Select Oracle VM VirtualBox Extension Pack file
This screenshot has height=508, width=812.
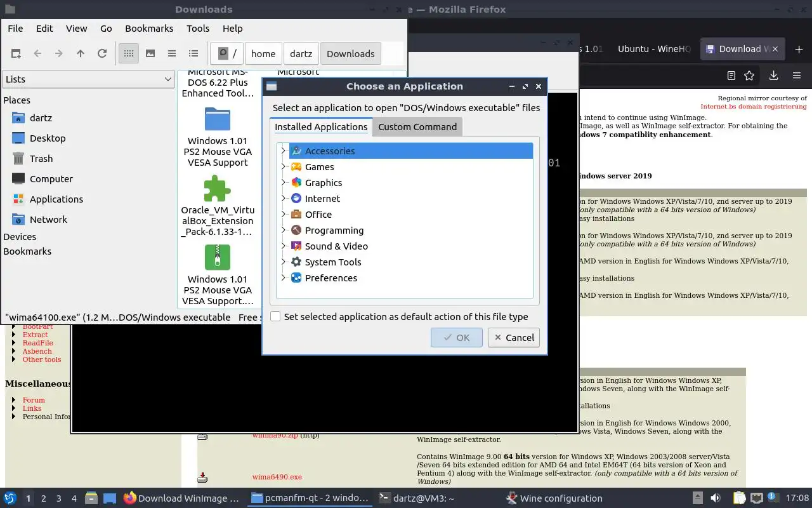point(218,189)
